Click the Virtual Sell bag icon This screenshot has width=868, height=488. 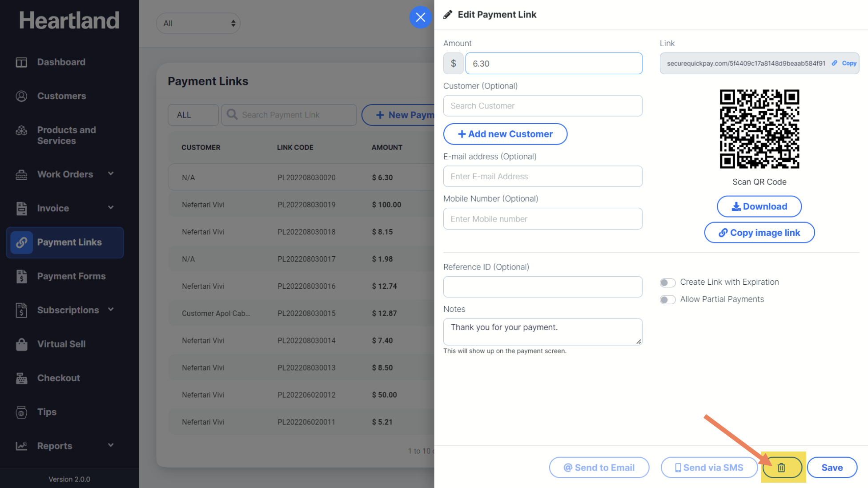(21, 344)
